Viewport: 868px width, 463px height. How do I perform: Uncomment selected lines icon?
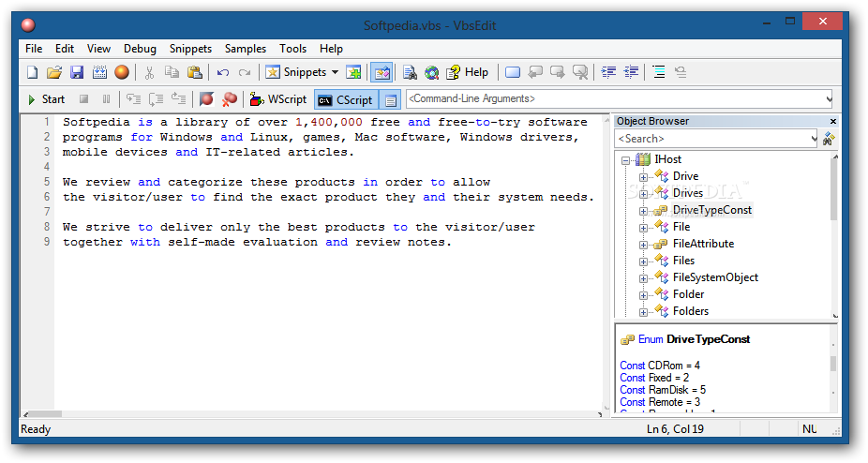point(681,72)
